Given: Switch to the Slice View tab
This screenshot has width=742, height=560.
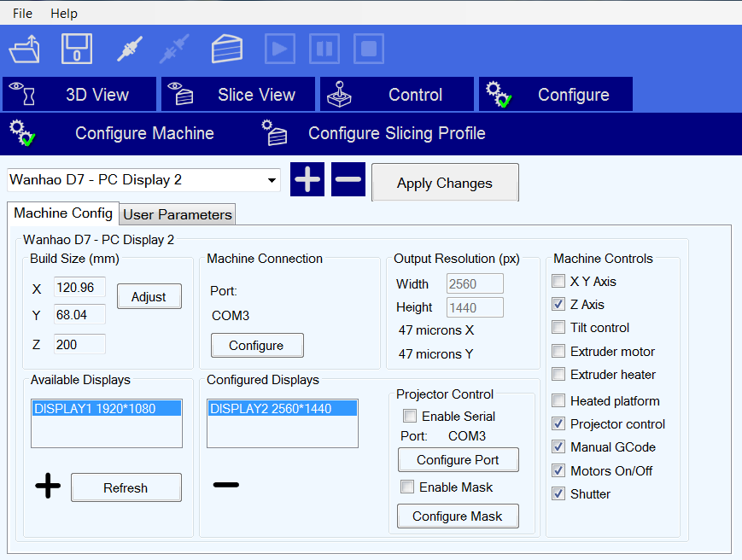Looking at the screenshot, I should pyautogui.click(x=238, y=95).
